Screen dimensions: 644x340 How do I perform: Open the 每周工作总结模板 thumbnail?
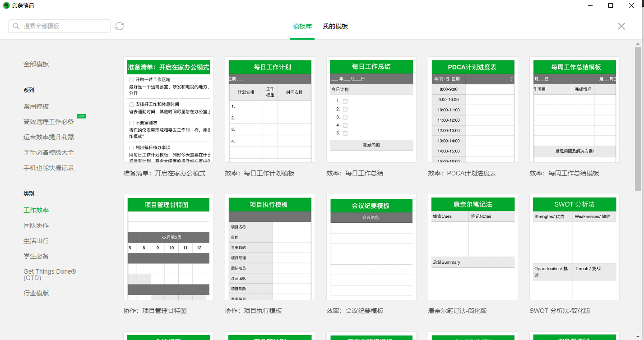[575, 110]
